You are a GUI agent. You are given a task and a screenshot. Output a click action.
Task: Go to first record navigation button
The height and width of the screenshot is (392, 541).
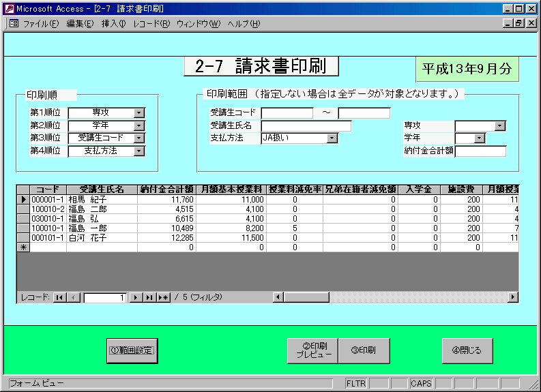(59, 297)
